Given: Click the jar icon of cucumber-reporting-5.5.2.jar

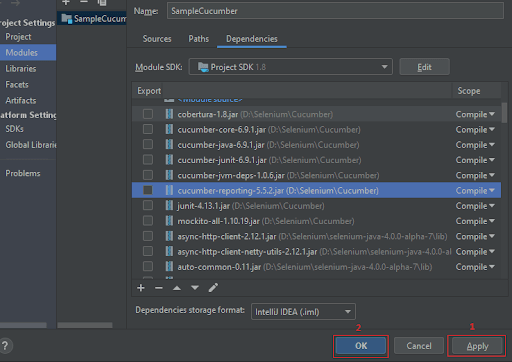Looking at the screenshot, I should point(169,190).
